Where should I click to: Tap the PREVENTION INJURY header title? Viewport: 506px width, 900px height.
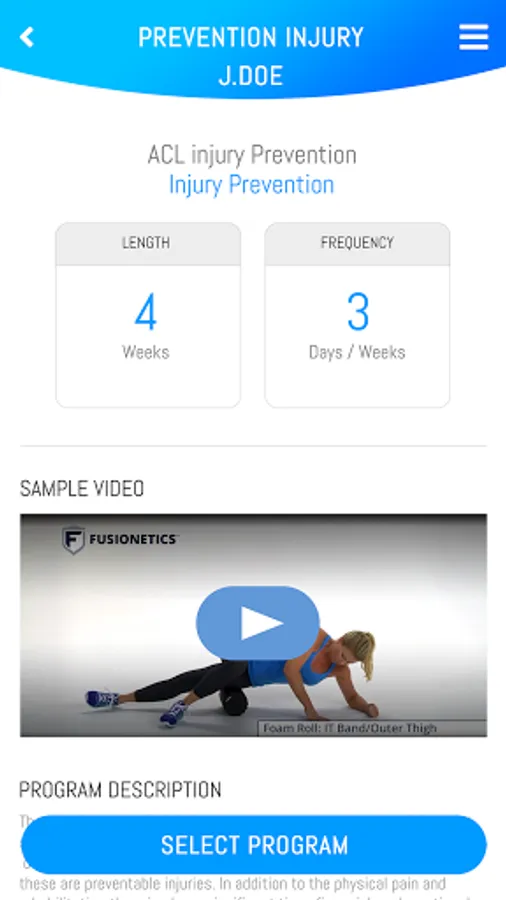(x=251, y=38)
